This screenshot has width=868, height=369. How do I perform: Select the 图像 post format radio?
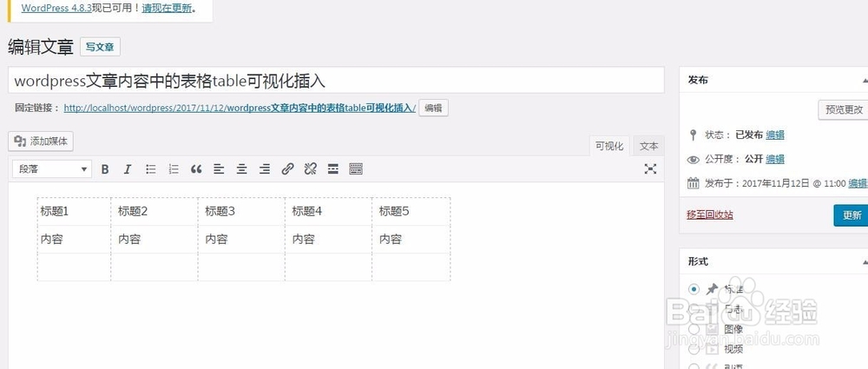(694, 329)
